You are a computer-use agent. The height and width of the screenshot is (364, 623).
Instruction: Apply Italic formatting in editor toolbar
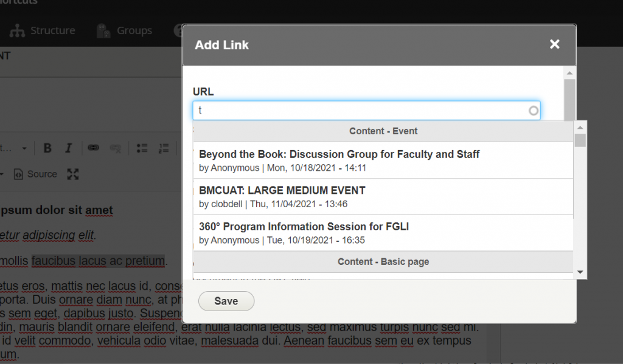tap(68, 148)
